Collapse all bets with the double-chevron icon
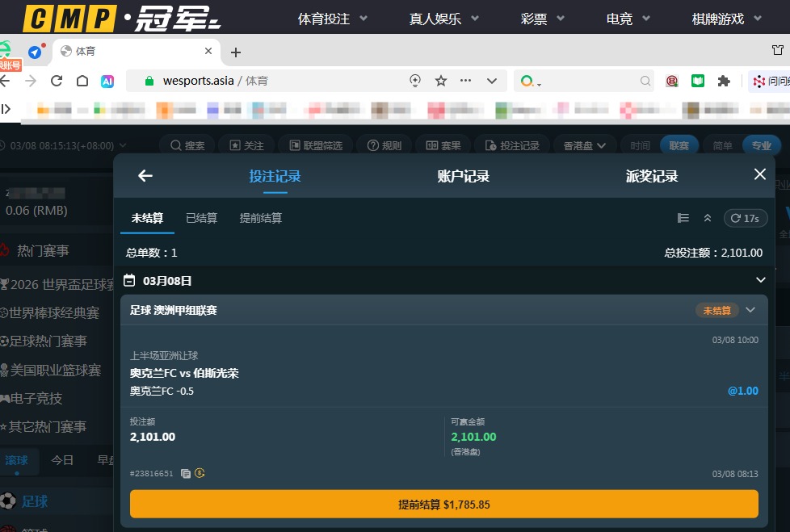 (x=706, y=218)
